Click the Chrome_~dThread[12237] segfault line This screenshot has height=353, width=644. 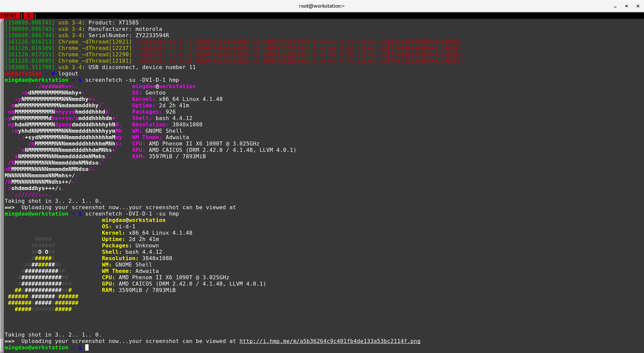pos(232,48)
